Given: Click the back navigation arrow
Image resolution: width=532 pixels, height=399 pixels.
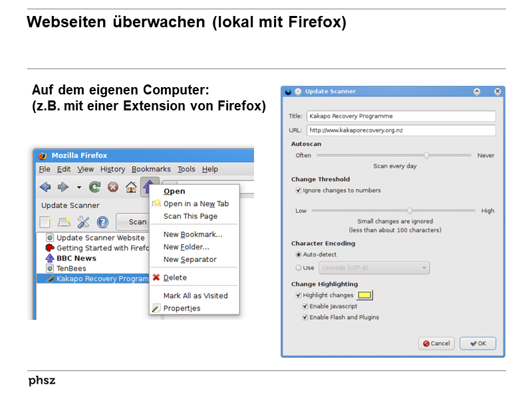Looking at the screenshot, I should point(45,186).
